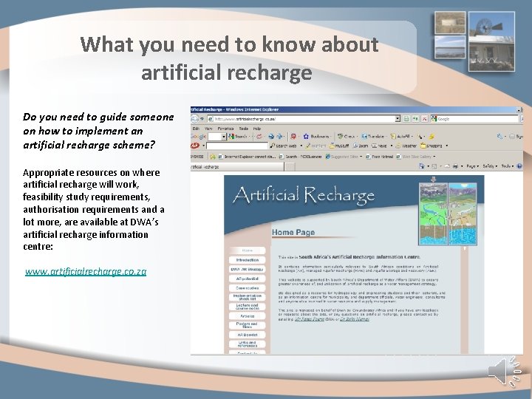
Task: Click the aquifer diagram image on the website header
Action: point(448,214)
